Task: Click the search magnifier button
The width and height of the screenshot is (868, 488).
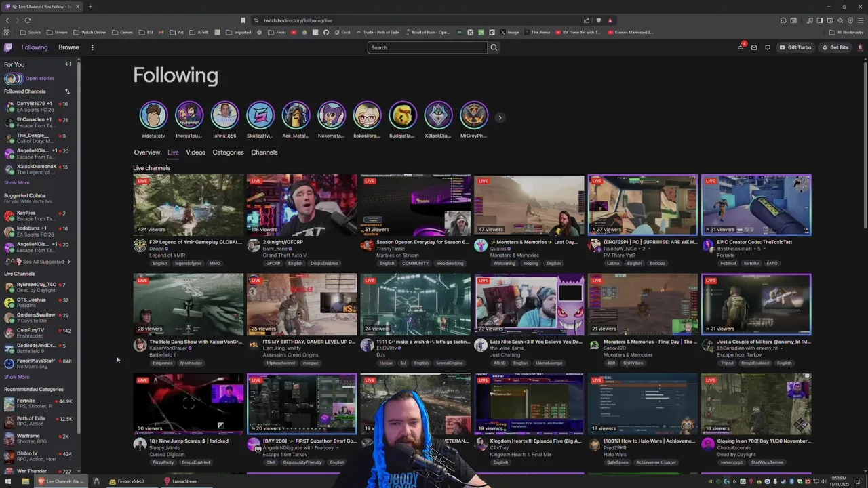Action: point(494,47)
